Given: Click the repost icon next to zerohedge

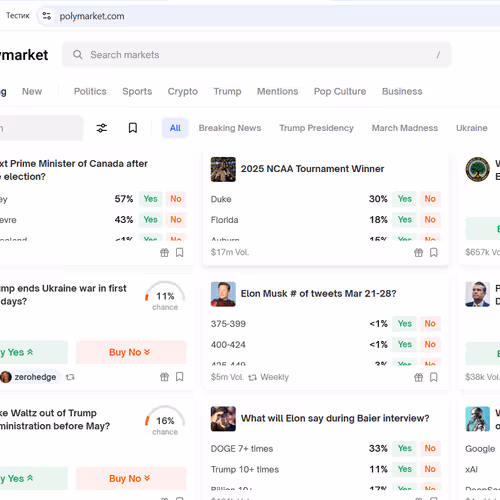Looking at the screenshot, I should pos(70,377).
